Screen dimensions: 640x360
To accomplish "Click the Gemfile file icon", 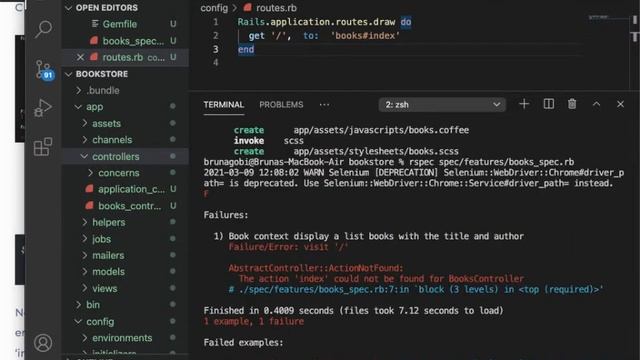I will coord(95,24).
